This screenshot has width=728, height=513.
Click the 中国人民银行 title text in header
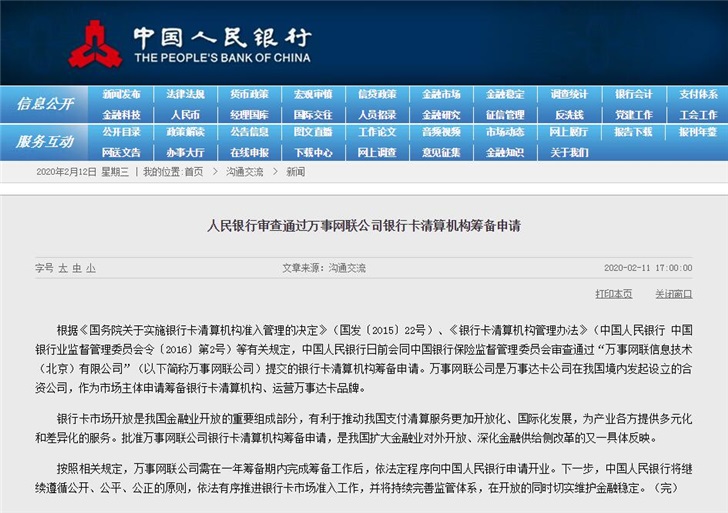(222, 38)
